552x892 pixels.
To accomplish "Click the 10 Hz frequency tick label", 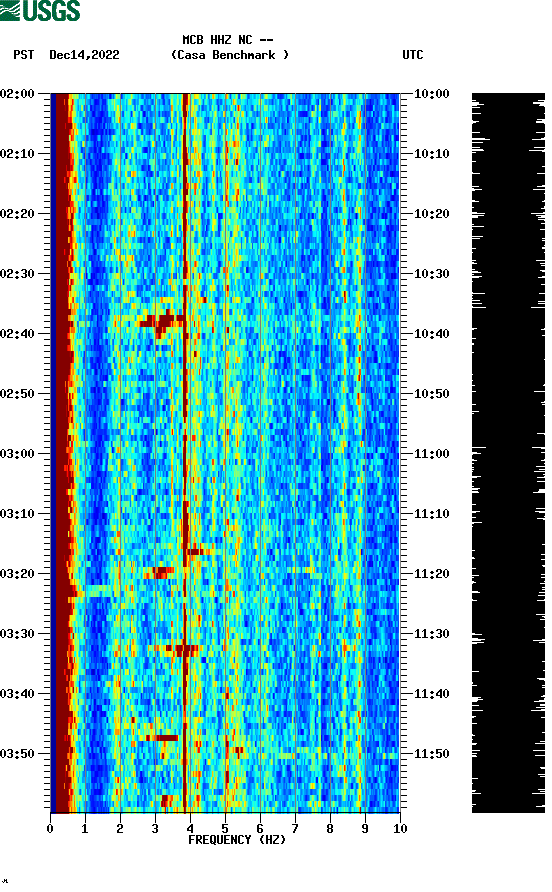I will click(400, 829).
